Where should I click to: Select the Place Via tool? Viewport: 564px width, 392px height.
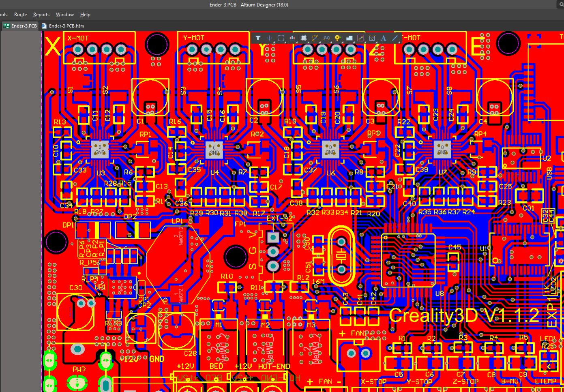(x=339, y=38)
